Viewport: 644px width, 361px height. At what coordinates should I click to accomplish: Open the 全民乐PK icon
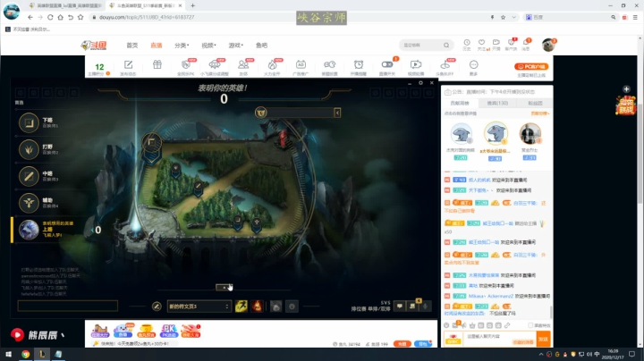click(186, 65)
